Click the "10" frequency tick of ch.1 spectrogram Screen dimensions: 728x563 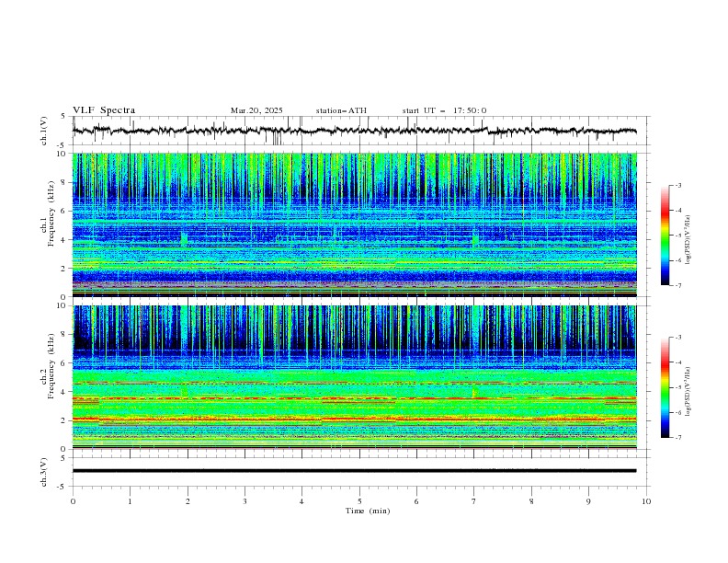point(62,154)
